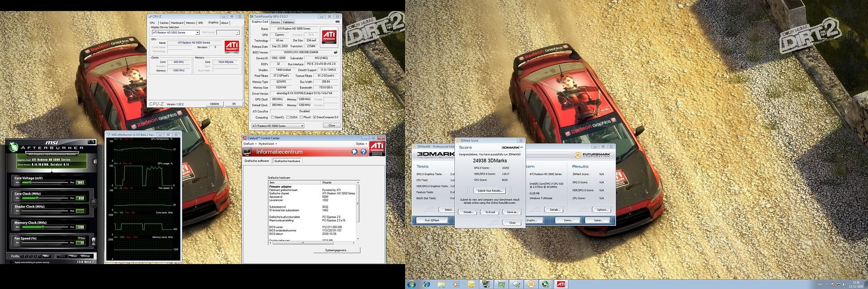Viewport: 868px width, 289px height.
Task: Select the CPU-Z Caches tab
Action: point(164,23)
